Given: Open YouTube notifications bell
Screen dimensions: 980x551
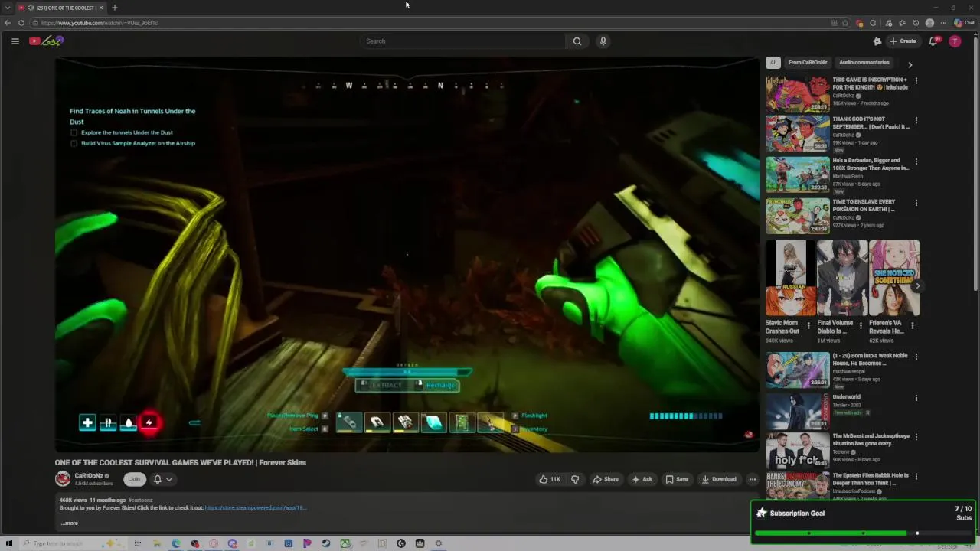Looking at the screenshot, I should 933,41.
